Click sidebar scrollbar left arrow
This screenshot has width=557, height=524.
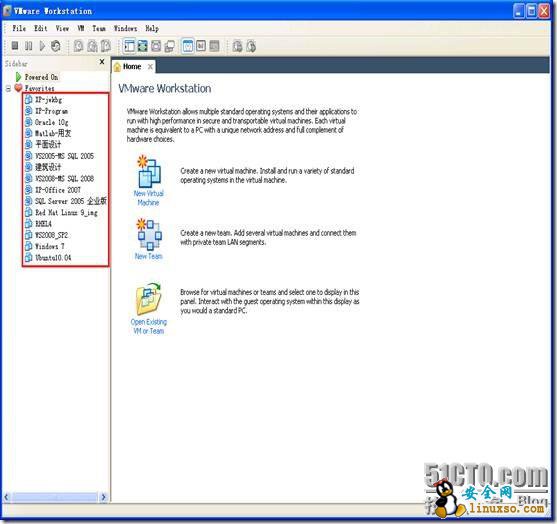6,497
